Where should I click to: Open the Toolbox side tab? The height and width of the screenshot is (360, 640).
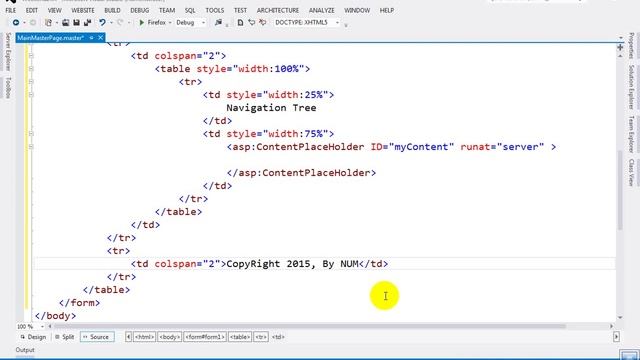click(7, 88)
